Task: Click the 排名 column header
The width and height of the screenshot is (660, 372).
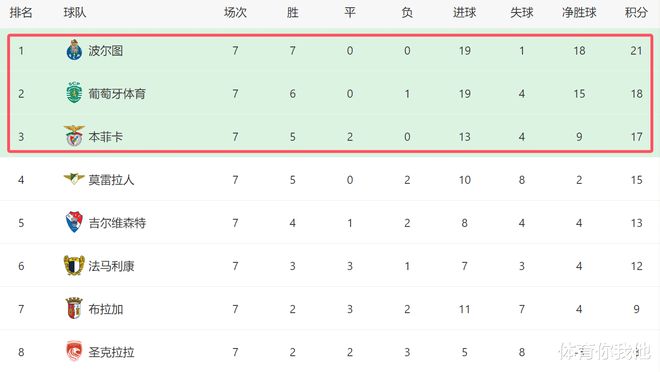Action: click(21, 13)
